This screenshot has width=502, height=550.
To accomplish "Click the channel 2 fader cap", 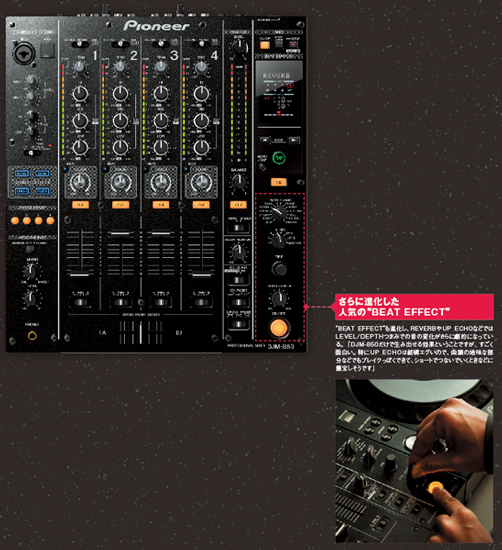I will [x=120, y=233].
